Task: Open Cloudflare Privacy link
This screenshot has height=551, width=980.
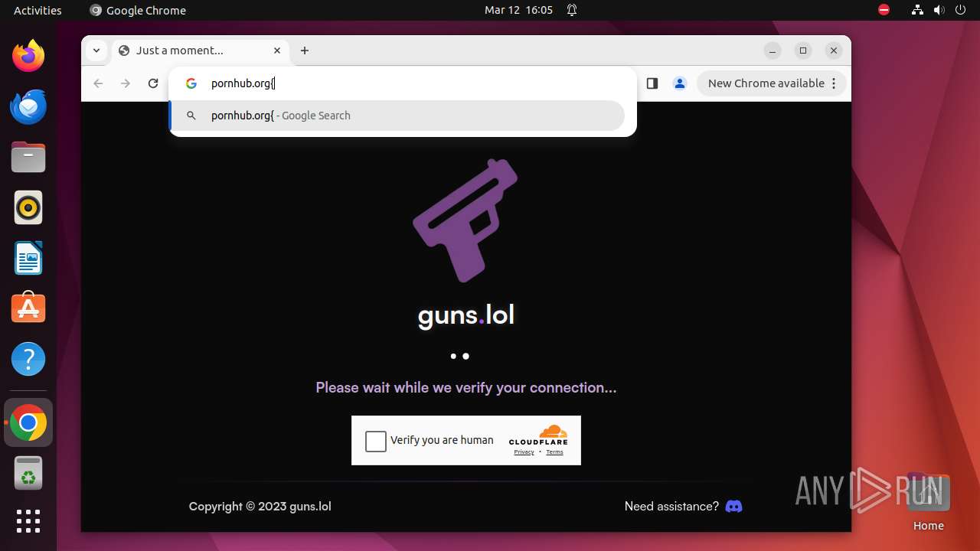Action: point(524,452)
